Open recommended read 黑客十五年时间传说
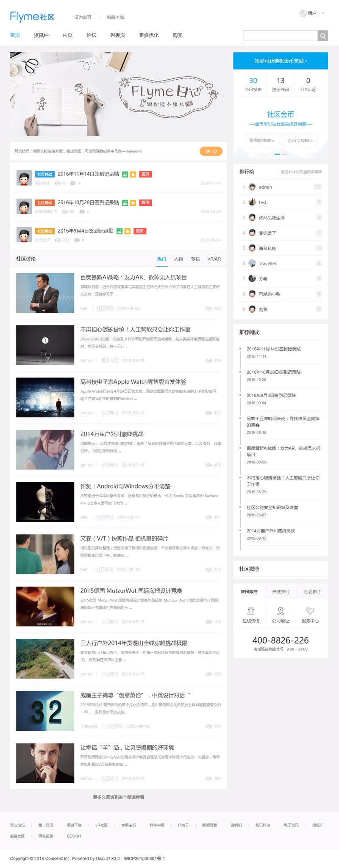This screenshot has height=868, width=339. coord(283,422)
